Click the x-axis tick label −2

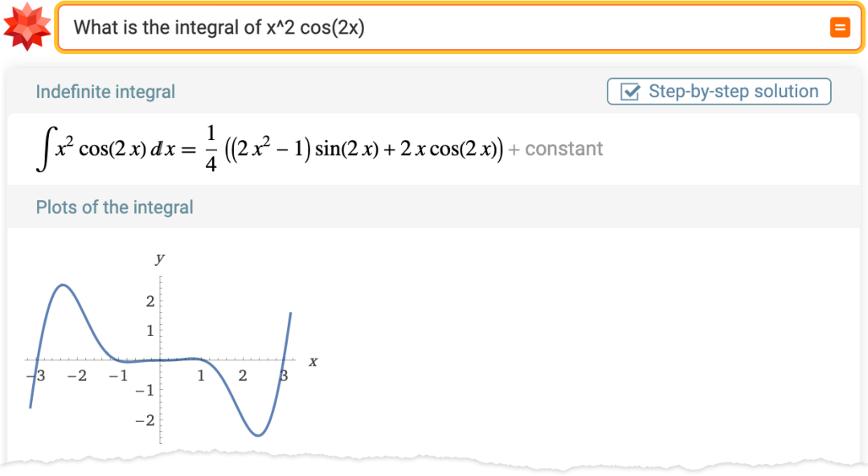pos(76,375)
